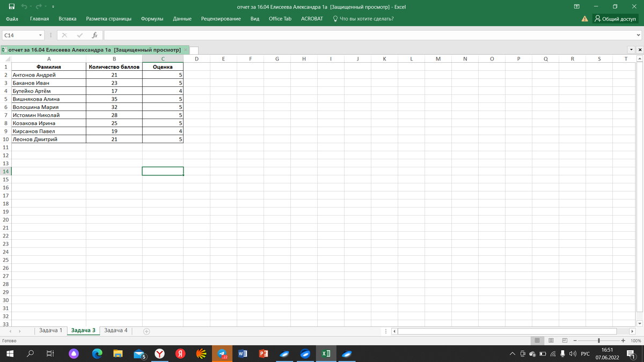This screenshot has height=362, width=644.
Task: Zoom in with the plus button
Action: [623, 341]
